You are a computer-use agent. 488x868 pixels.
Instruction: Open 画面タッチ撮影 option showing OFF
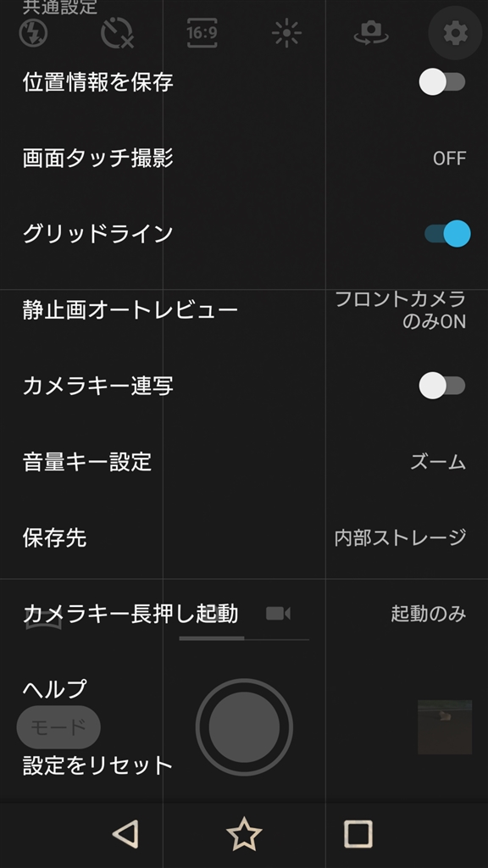click(244, 159)
